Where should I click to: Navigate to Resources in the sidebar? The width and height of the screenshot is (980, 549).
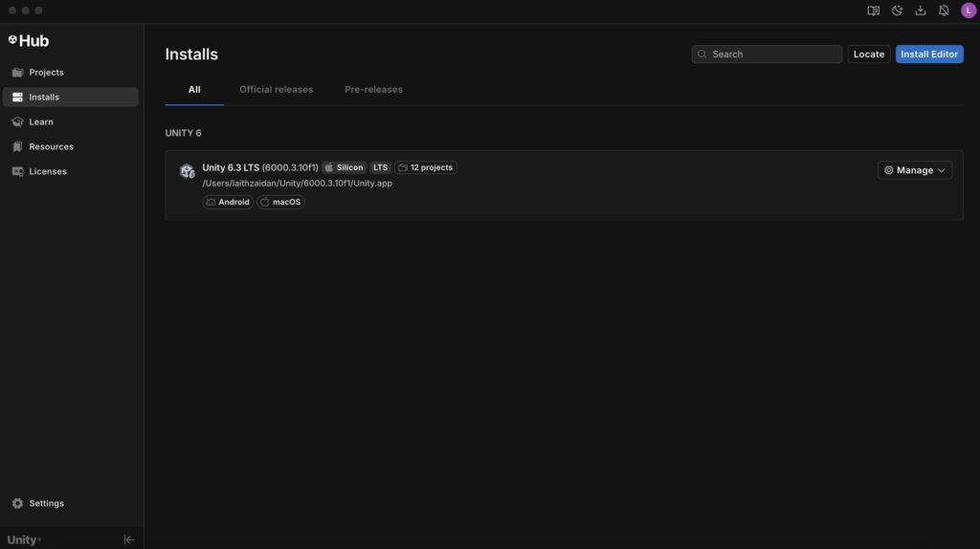click(51, 147)
